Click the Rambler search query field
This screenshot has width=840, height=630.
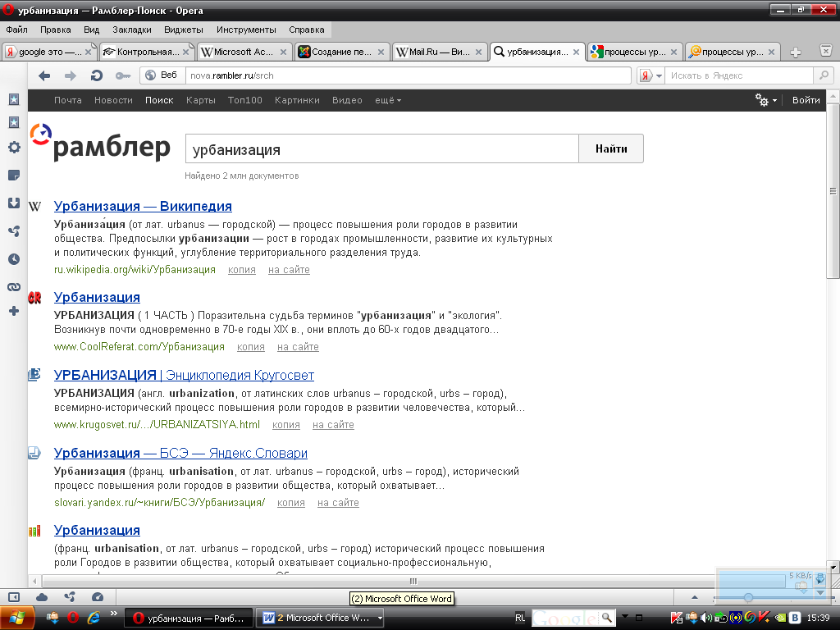pyautogui.click(x=382, y=149)
